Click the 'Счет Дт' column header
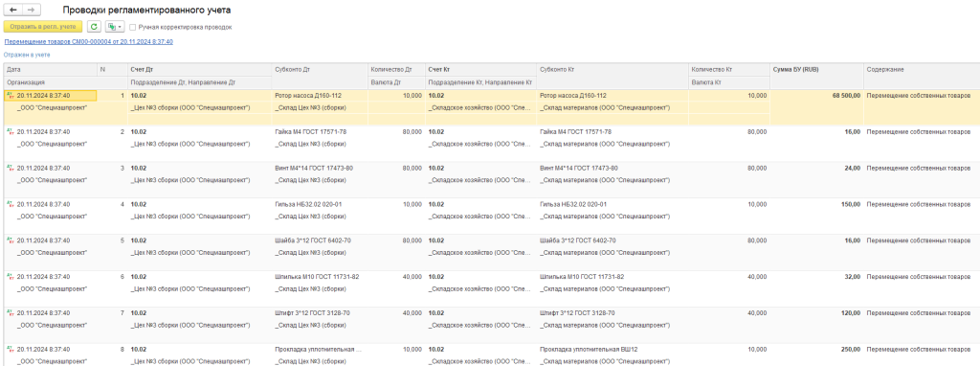This screenshot has width=980, height=366. coord(199,69)
